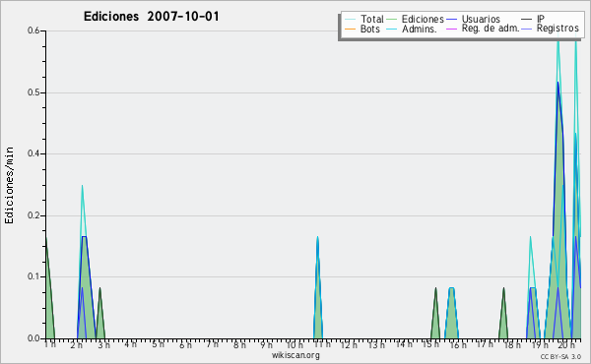The height and width of the screenshot is (364, 591).
Task: Click the 19 h x-axis label
Action: coord(540,344)
